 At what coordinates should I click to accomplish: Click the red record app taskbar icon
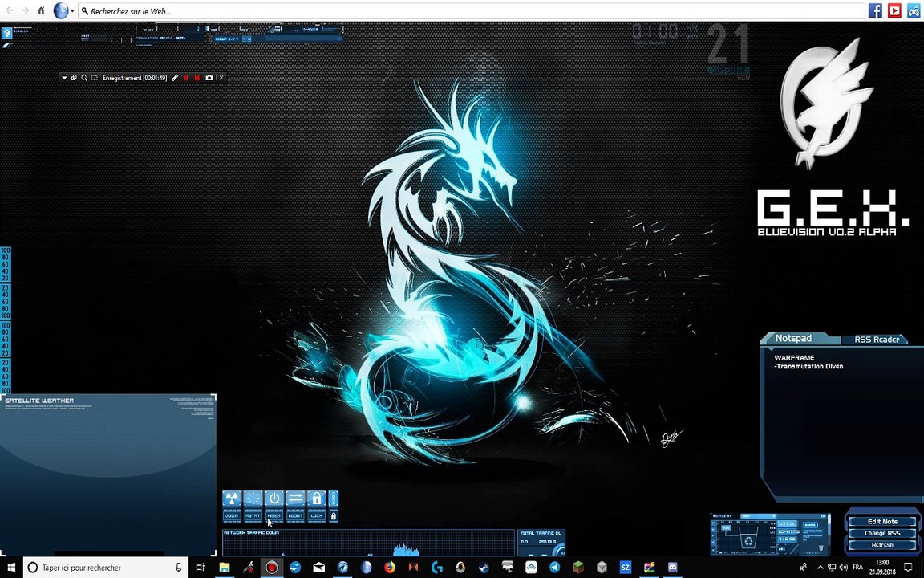[272, 568]
